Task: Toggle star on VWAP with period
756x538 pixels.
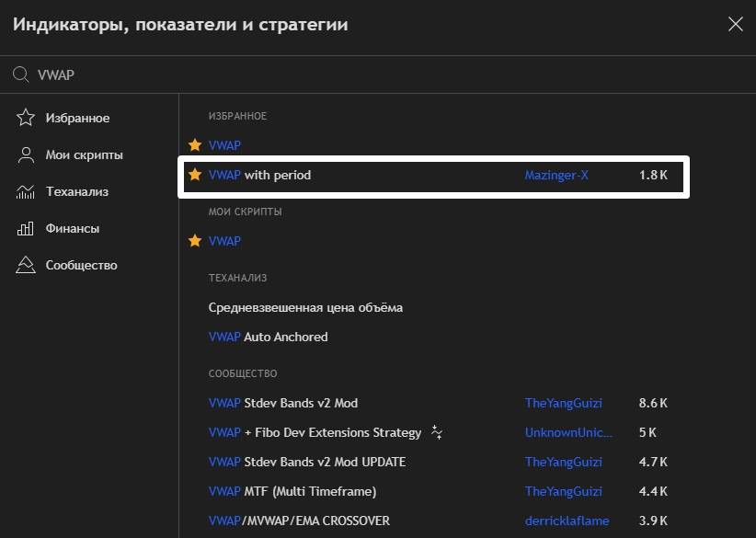Action: (x=195, y=175)
